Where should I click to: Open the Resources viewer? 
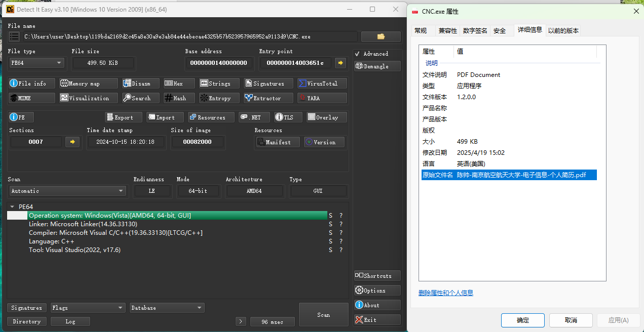click(x=211, y=117)
